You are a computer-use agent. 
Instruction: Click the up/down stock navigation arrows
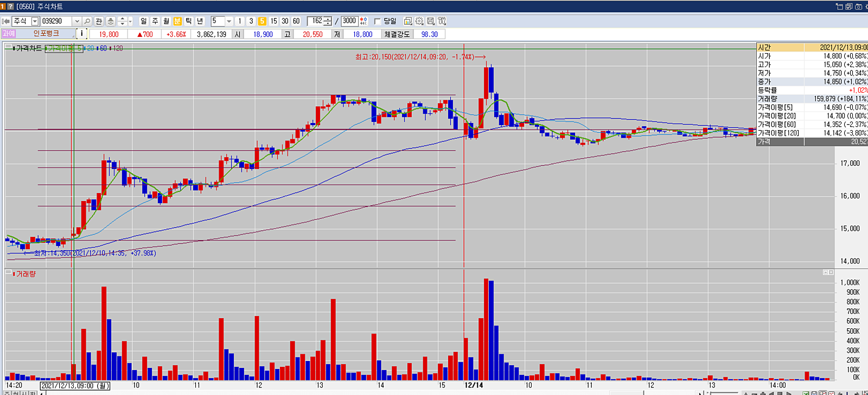coord(122,21)
